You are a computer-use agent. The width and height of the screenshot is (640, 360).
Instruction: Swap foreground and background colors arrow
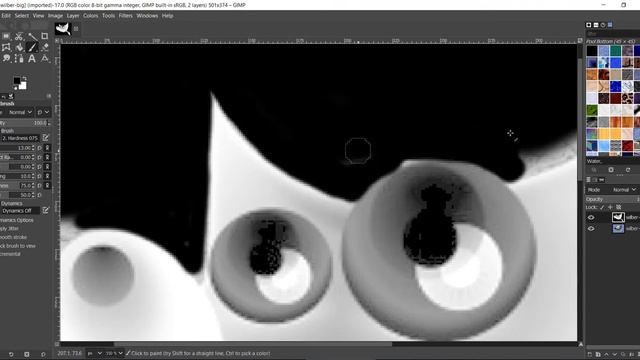click(24, 78)
